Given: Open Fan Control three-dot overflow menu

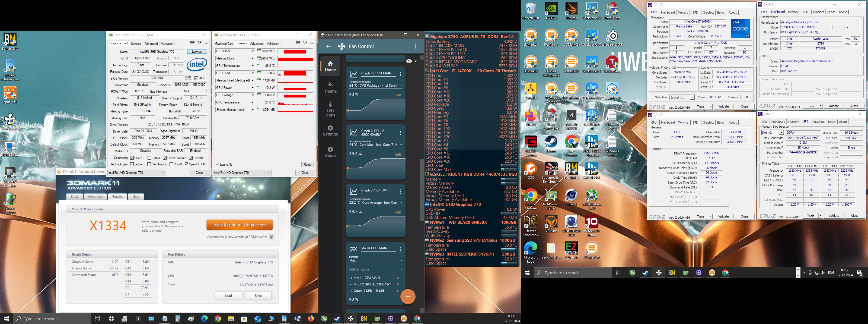Looking at the screenshot, I should tap(416, 46).
